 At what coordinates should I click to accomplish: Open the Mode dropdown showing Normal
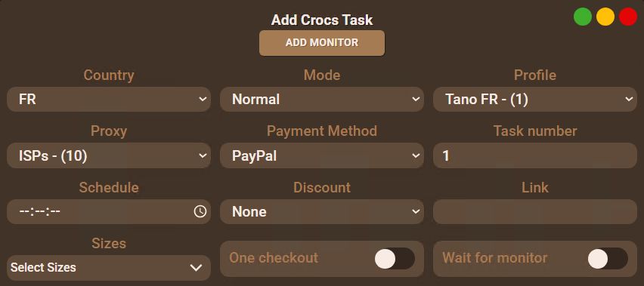322,99
